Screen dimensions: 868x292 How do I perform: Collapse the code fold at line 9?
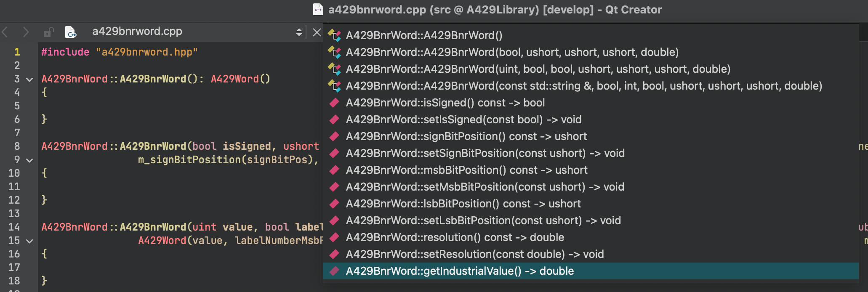(29, 160)
